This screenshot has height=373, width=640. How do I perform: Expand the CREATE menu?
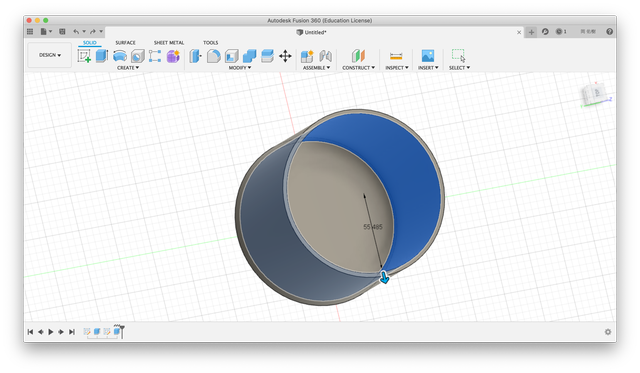[128, 68]
